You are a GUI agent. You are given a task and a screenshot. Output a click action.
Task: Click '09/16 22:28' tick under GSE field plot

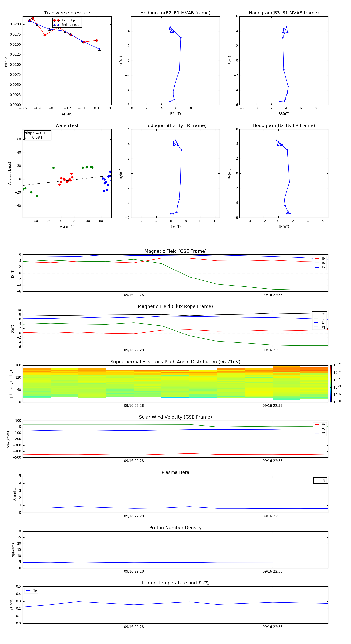(x=134, y=295)
